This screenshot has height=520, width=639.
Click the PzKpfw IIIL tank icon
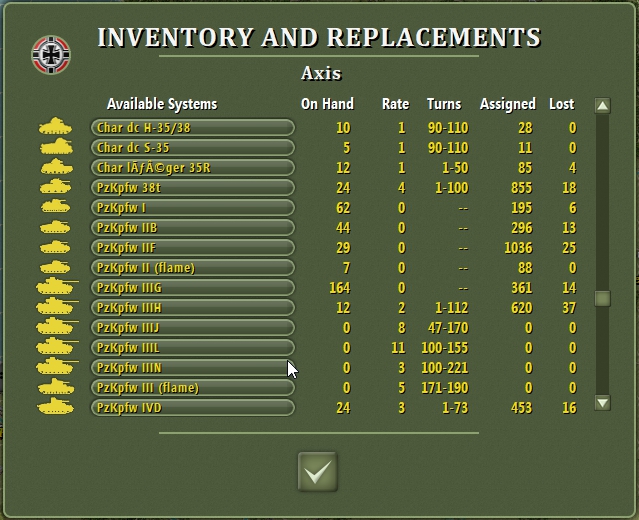(57, 346)
